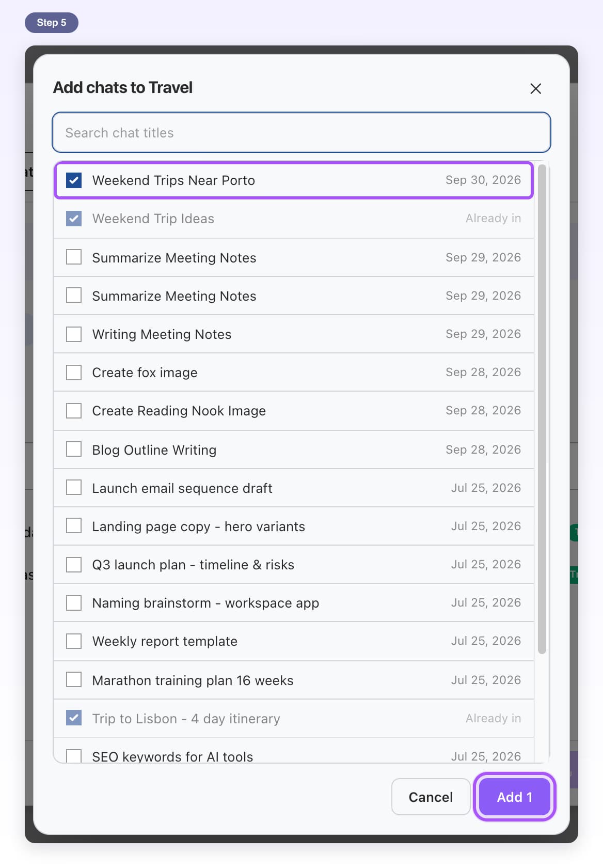
Task: Select the Weekend Trips Near Porto title
Action: point(173,180)
